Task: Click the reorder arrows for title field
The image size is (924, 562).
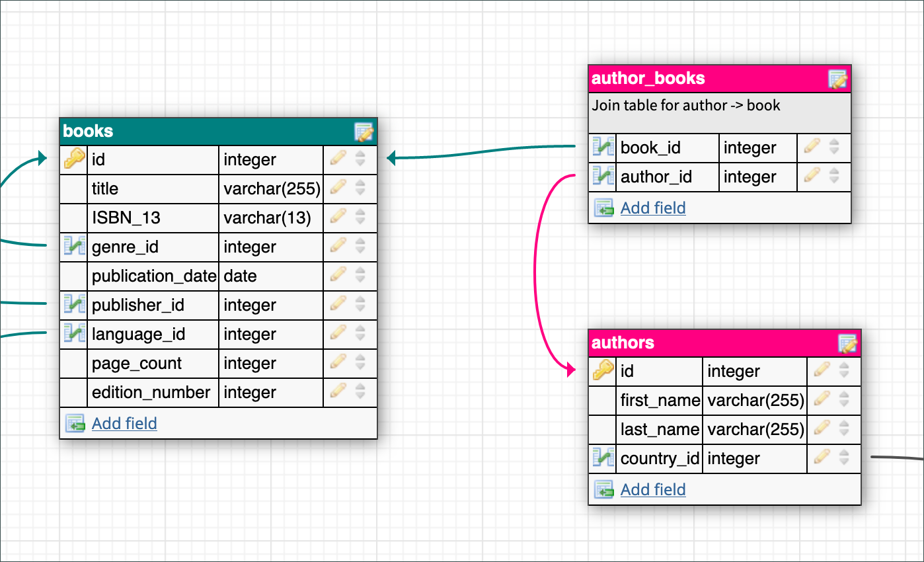Action: pyautogui.click(x=360, y=188)
